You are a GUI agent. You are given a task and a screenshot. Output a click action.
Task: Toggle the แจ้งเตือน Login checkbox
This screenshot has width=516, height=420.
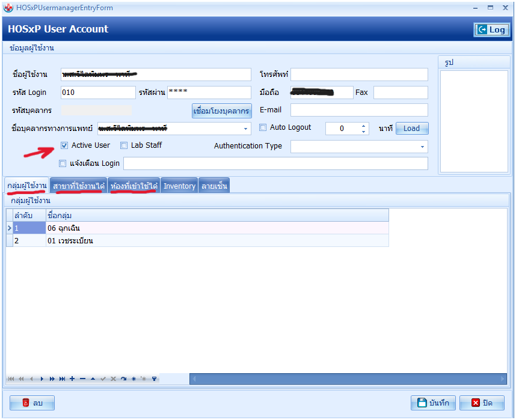point(63,163)
